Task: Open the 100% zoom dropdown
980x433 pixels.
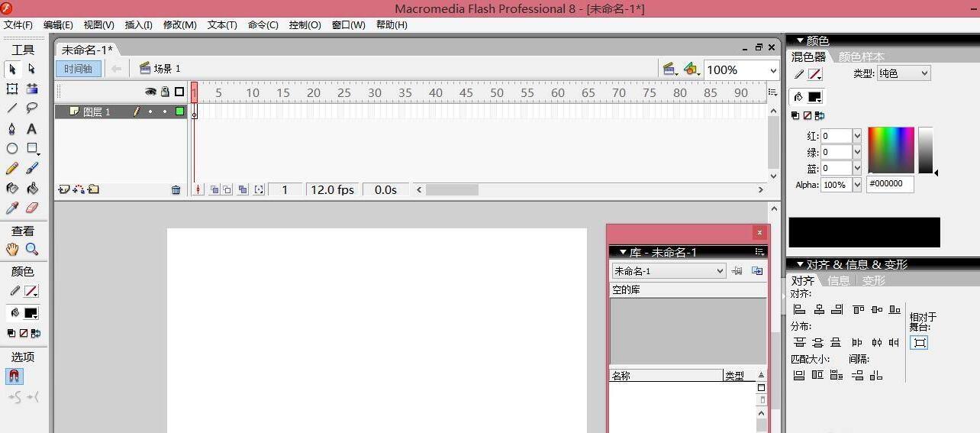Action: [772, 70]
